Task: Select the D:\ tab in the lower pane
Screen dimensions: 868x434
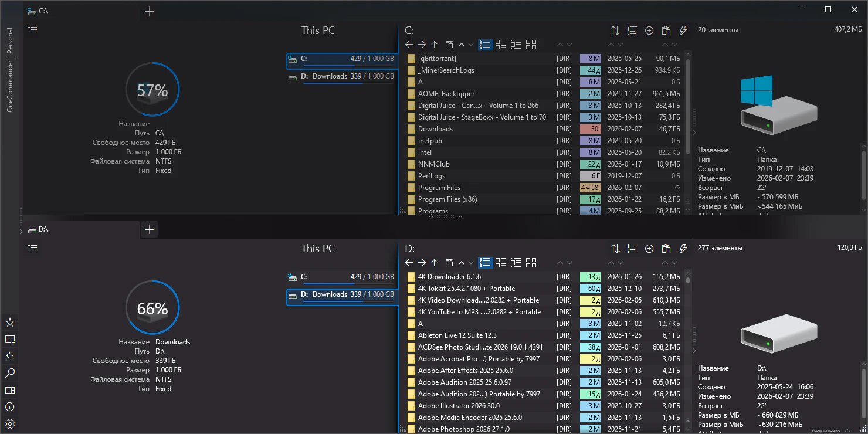Action: click(81, 229)
